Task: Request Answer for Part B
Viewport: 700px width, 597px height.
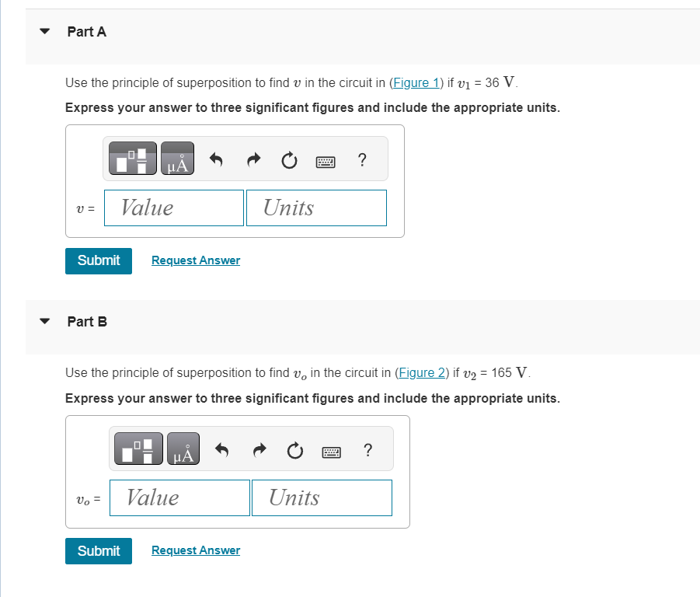Action: click(195, 550)
